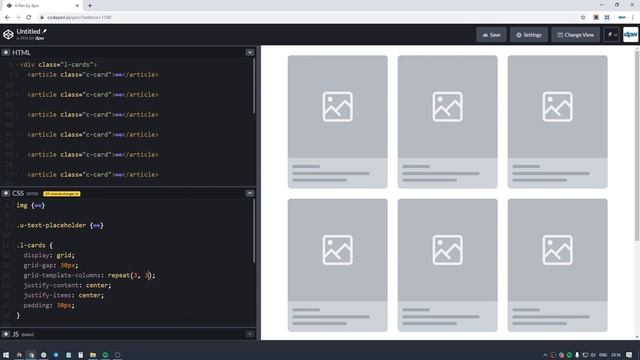
Task: Expand CSS editor dropdown menu
Action: tap(250, 193)
